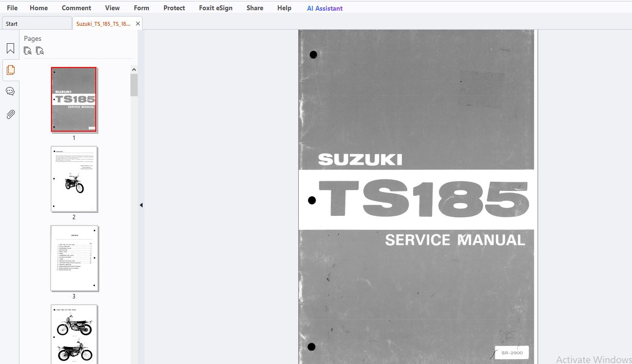The width and height of the screenshot is (632, 364).
Task: Open the Home tab
Action: [39, 8]
